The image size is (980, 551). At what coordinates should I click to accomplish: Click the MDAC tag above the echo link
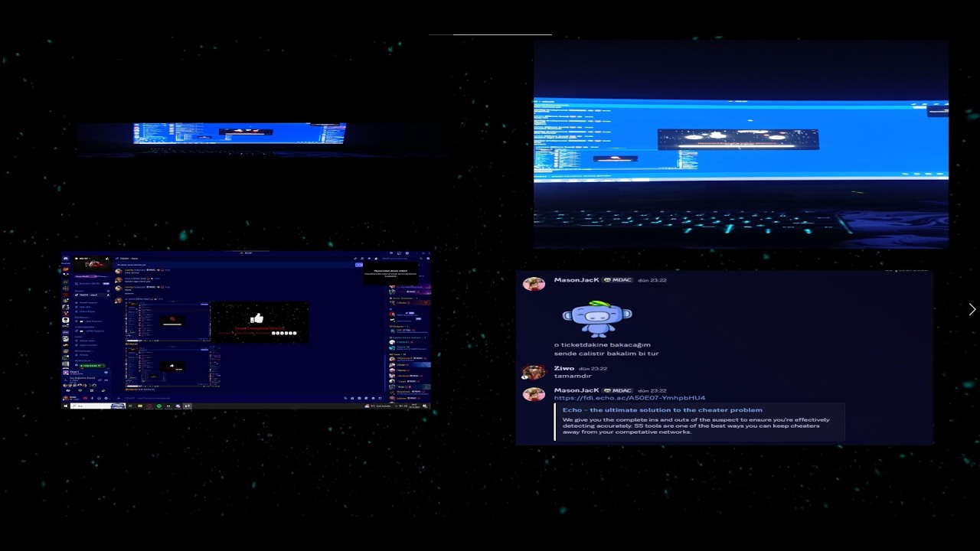[618, 390]
